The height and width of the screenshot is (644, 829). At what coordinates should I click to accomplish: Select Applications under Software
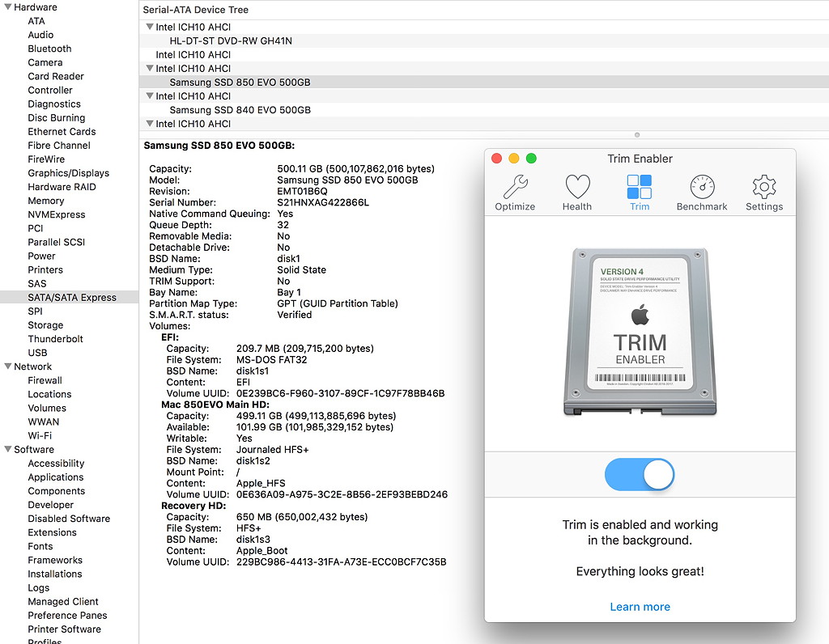(56, 477)
